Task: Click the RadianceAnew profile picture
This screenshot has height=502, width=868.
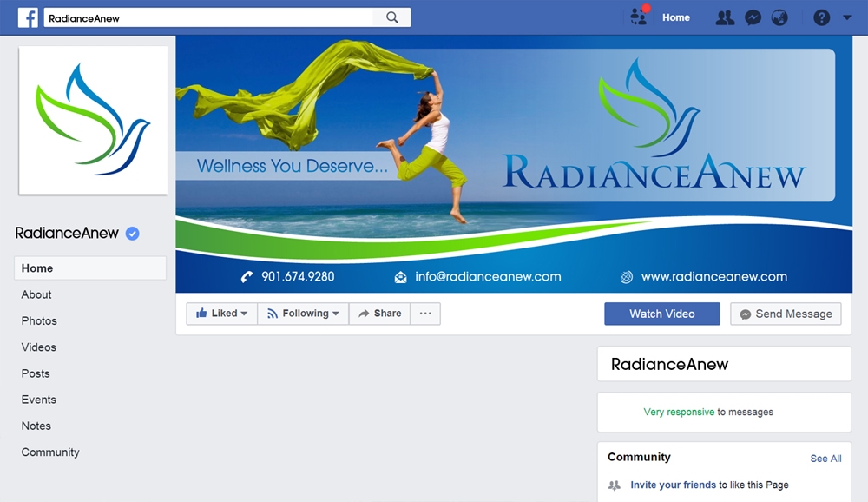Action: click(x=93, y=120)
